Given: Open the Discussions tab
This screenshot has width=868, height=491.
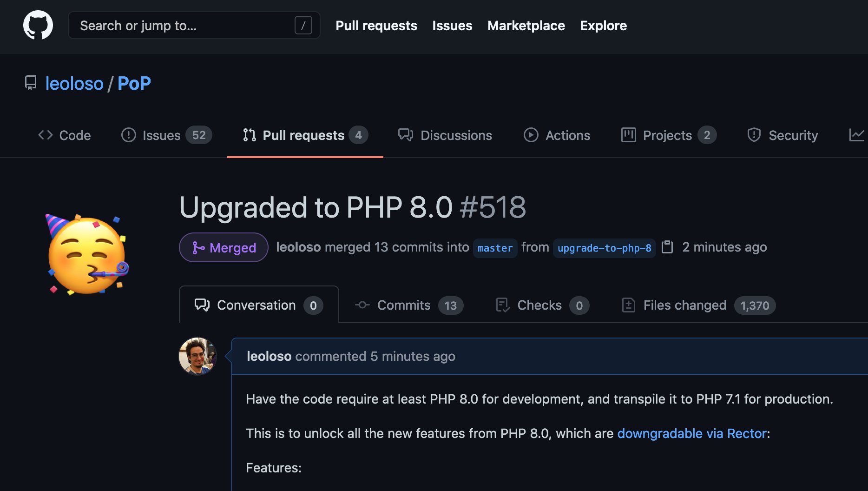Looking at the screenshot, I should coord(445,135).
